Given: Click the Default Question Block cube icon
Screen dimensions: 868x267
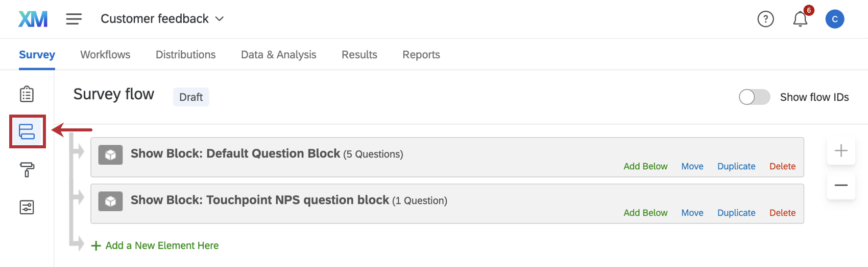Looking at the screenshot, I should (110, 155).
